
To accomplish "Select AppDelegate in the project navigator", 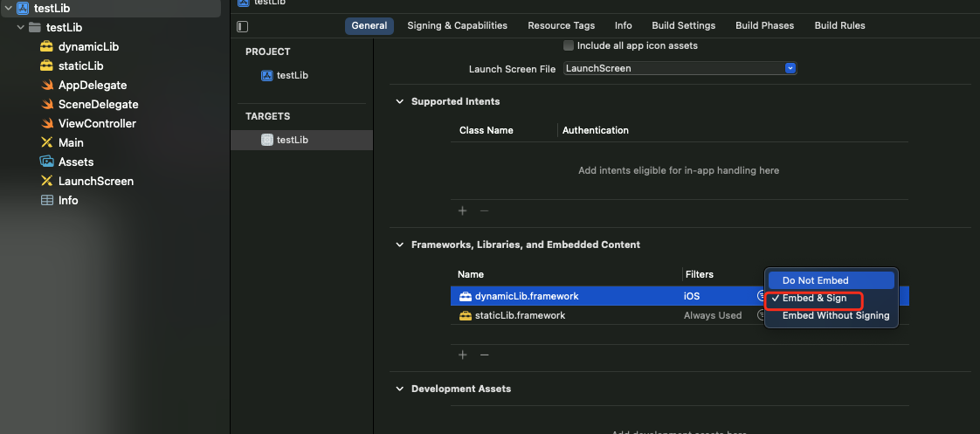I will point(93,85).
